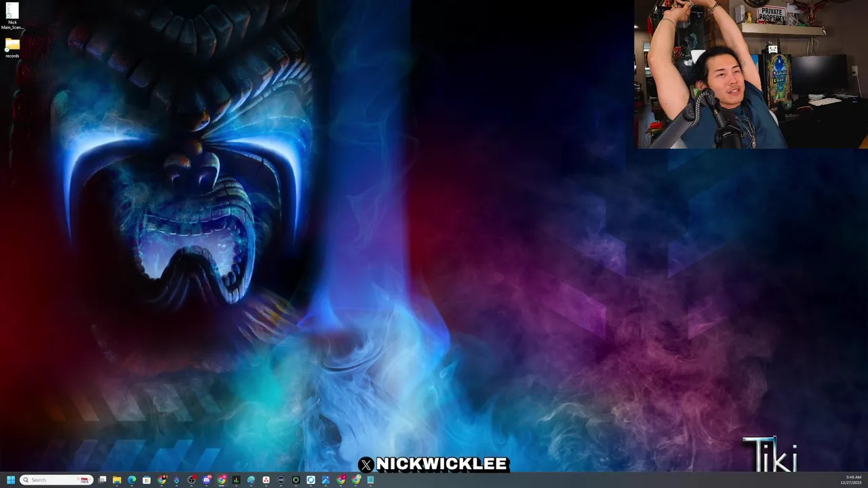Click the taskbar Search box
Screen dimensions: 868x488
pos(56,480)
